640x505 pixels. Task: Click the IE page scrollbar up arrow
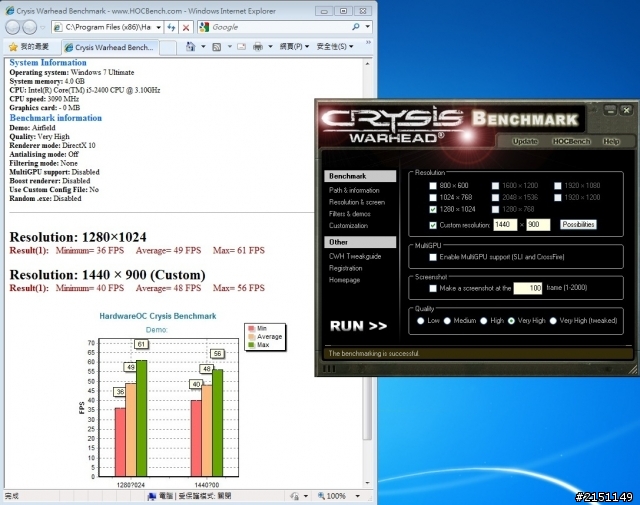click(367, 64)
